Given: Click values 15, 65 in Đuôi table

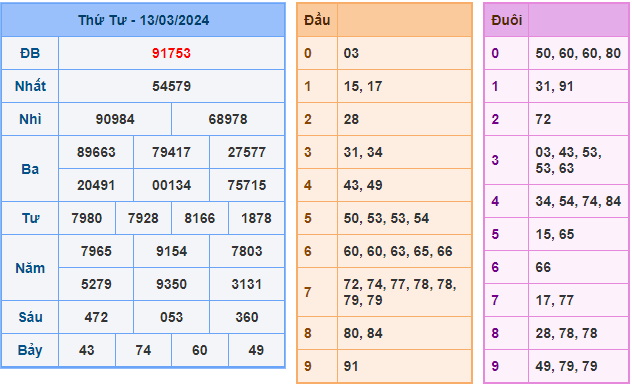Looking at the screenshot, I should (555, 235).
